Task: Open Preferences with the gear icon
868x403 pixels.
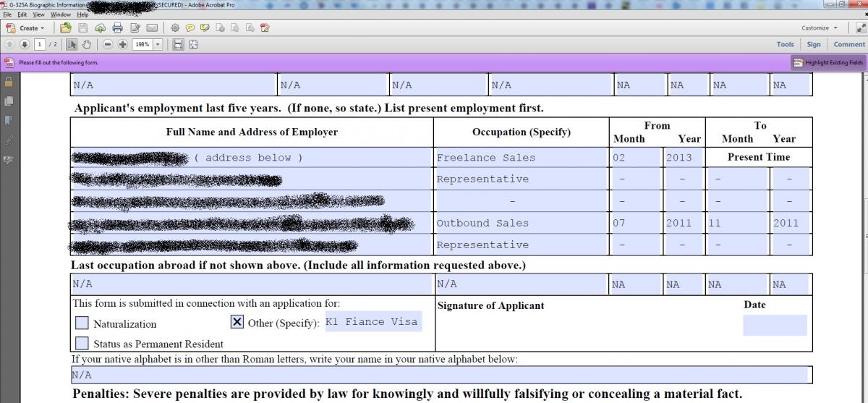Action: (175, 28)
